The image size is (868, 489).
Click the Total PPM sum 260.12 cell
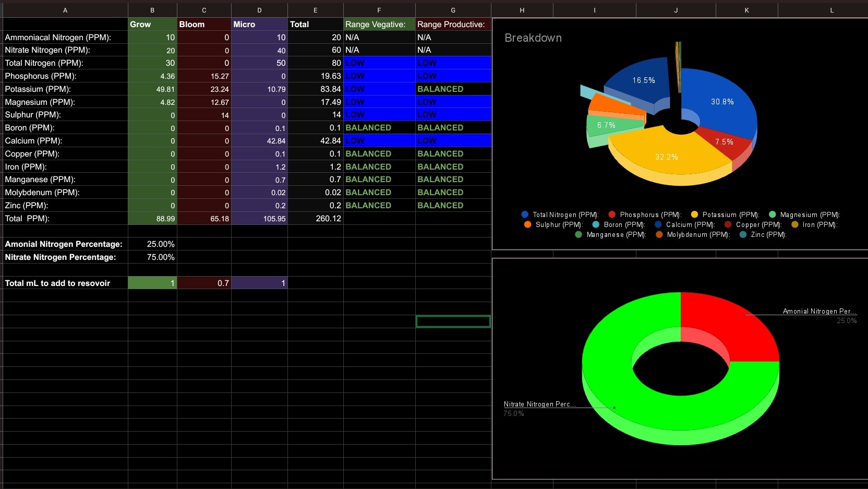coord(315,219)
